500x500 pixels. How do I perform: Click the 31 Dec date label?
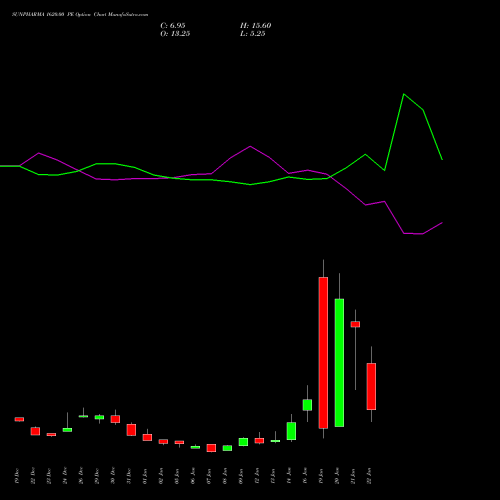[x=129, y=476]
